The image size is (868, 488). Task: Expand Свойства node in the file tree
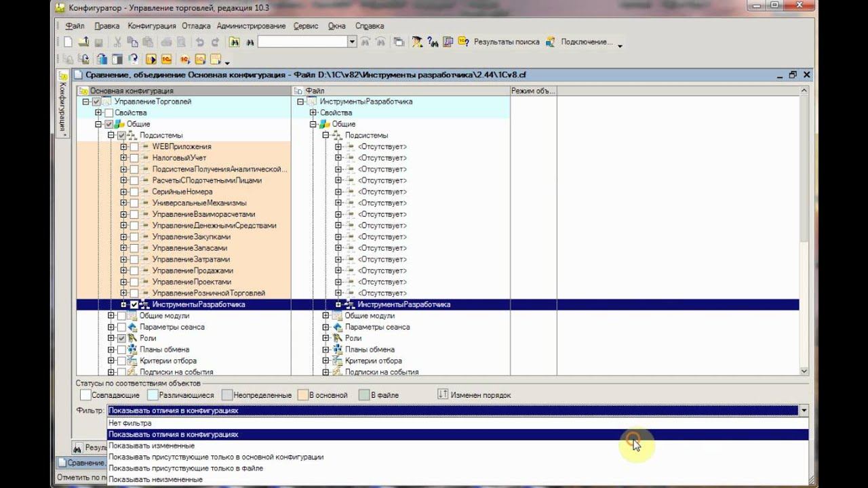[x=313, y=113]
